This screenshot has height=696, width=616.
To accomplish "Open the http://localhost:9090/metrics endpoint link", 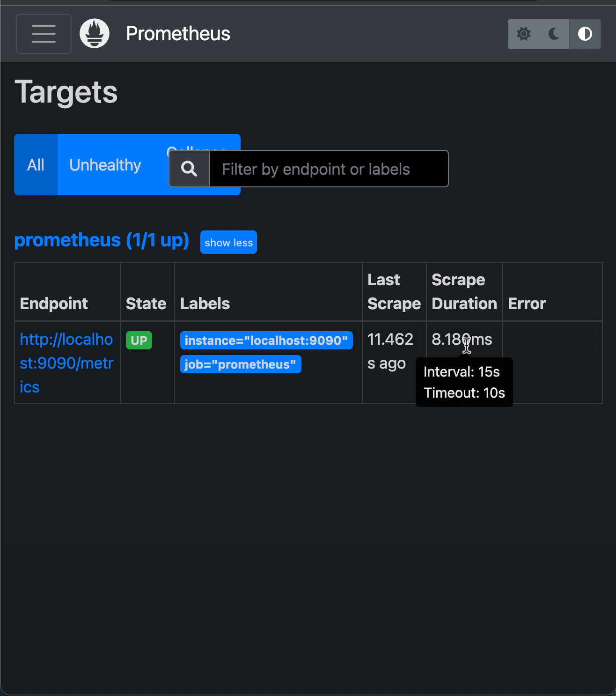I will point(66,363).
